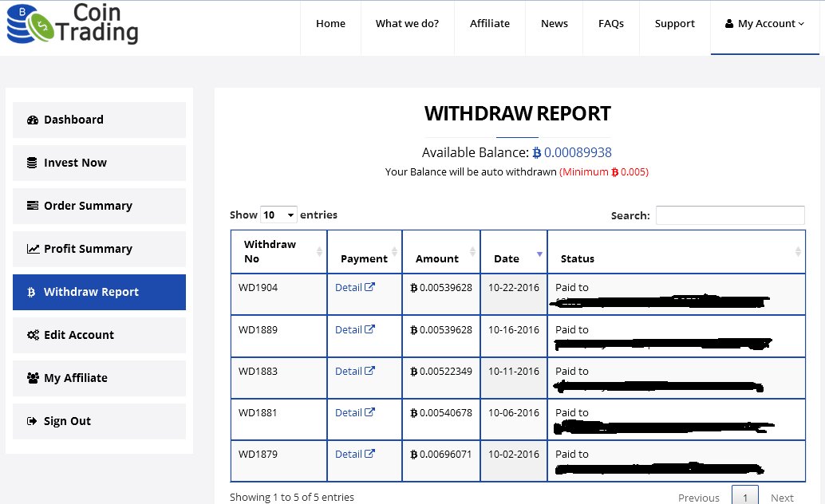Expand the My Account menu chevron

point(801,24)
